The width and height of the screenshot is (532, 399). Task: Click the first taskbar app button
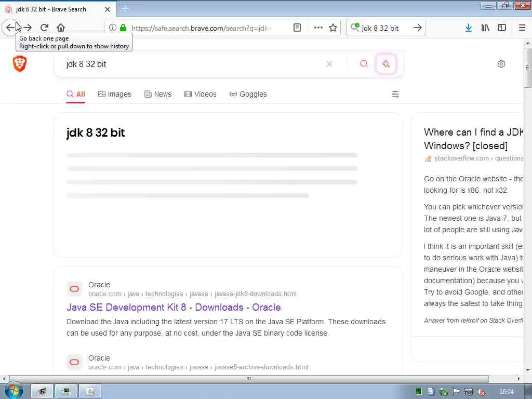(x=42, y=392)
